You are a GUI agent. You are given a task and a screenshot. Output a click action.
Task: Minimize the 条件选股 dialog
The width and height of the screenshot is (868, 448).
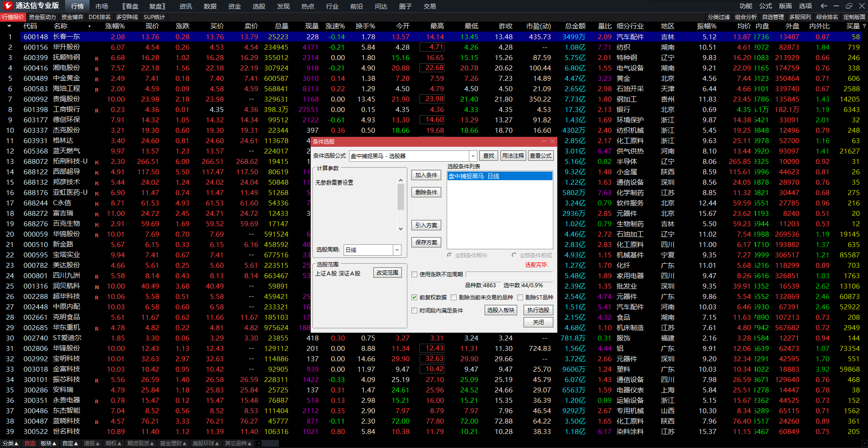point(543,141)
